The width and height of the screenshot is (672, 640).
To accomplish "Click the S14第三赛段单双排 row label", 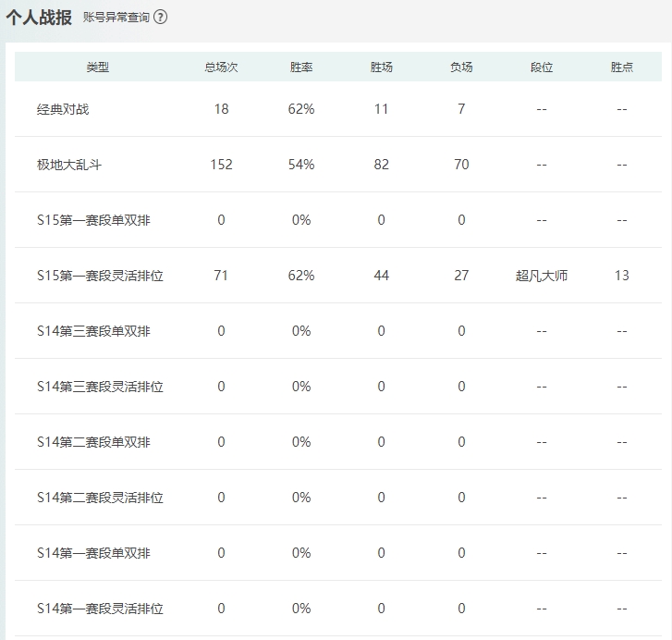I will point(93,331).
